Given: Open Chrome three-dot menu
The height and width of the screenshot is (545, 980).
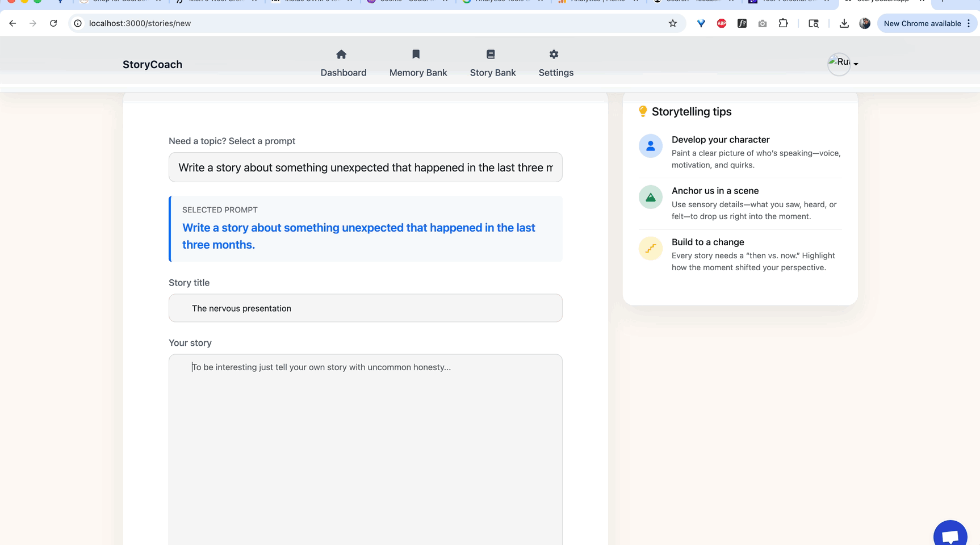Looking at the screenshot, I should click(969, 23).
